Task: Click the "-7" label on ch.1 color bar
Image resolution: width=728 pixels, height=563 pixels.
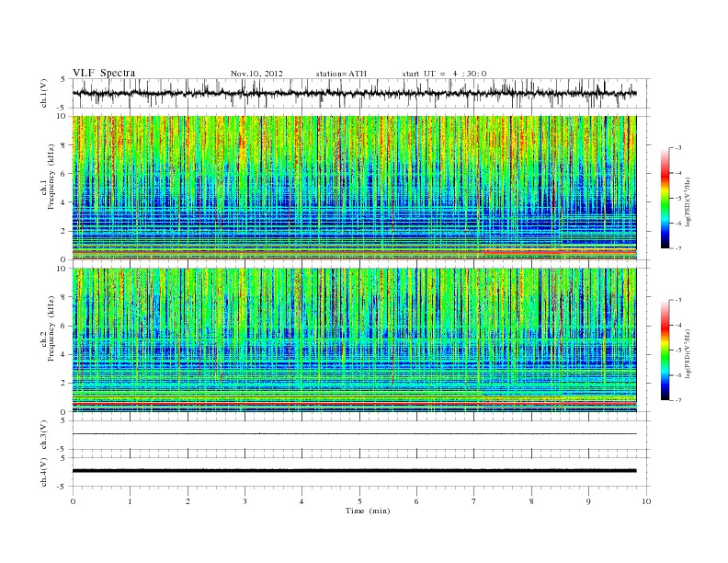Action: [678, 248]
